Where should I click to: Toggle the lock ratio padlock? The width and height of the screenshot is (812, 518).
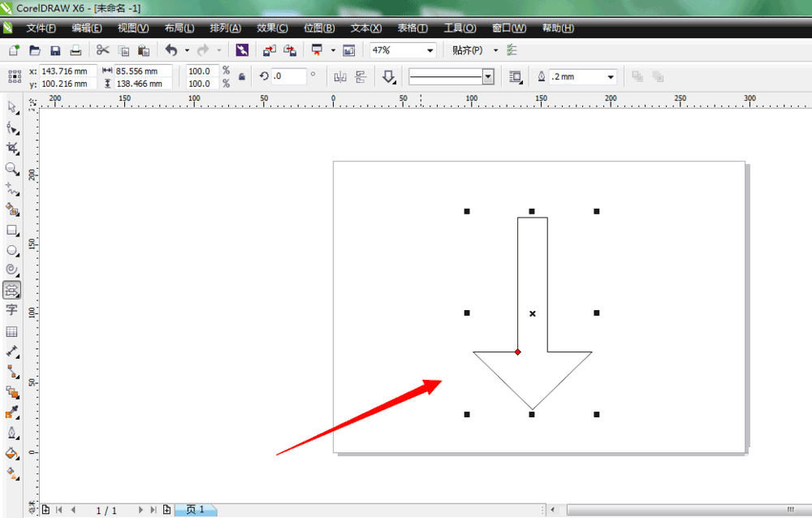click(x=241, y=77)
